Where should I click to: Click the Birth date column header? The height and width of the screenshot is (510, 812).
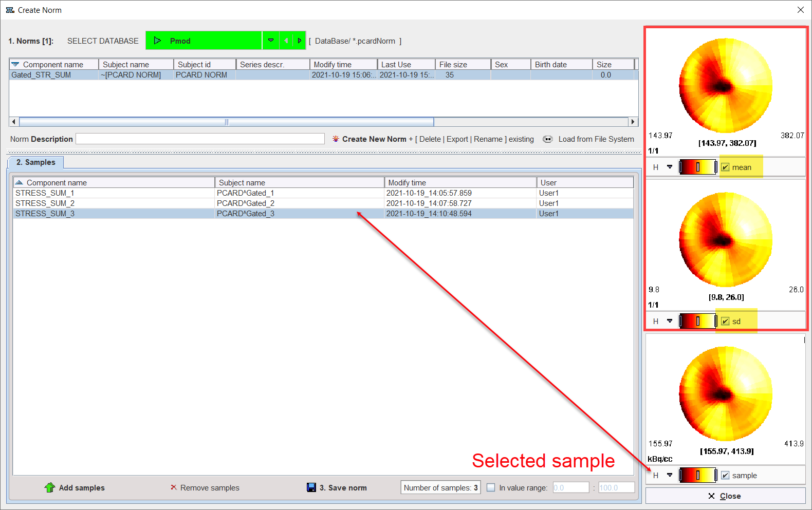[x=561, y=64]
